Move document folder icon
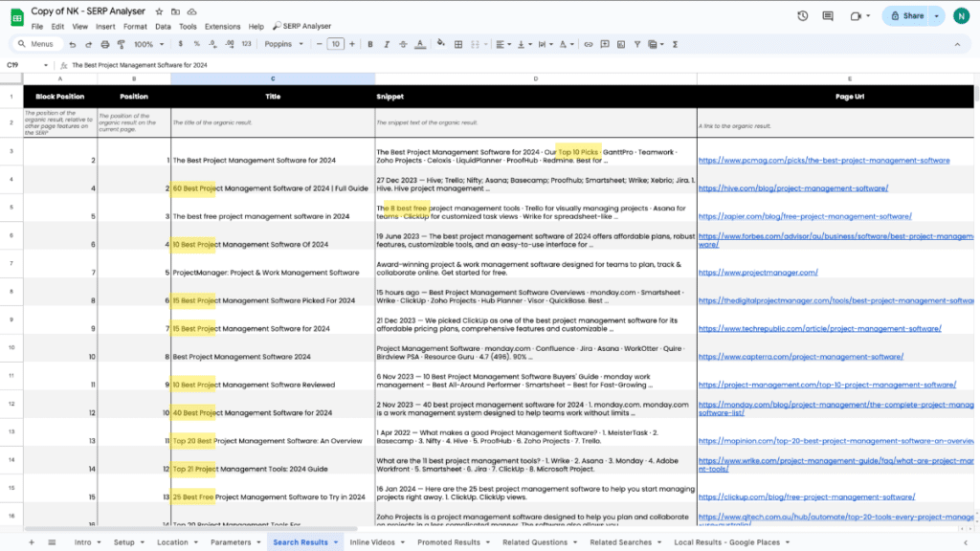This screenshot has height=551, width=980. click(176, 11)
